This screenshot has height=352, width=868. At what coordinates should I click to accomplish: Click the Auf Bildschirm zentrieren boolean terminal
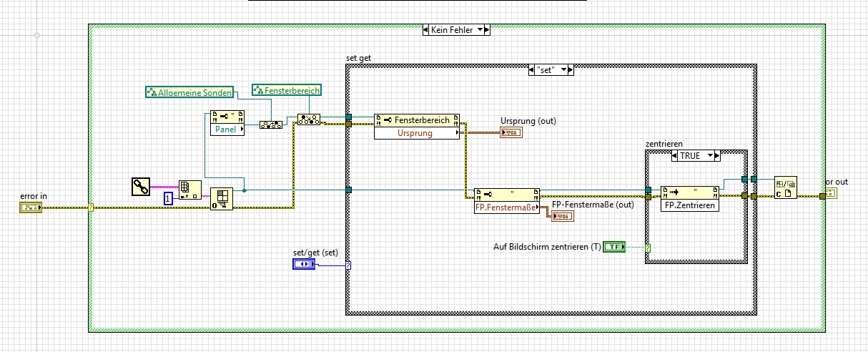(x=614, y=247)
